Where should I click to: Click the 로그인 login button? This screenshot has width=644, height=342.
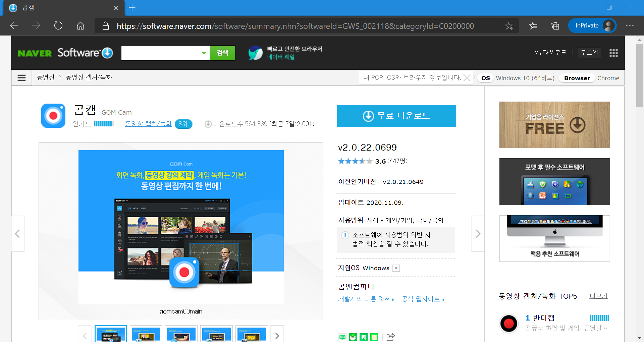[589, 53]
